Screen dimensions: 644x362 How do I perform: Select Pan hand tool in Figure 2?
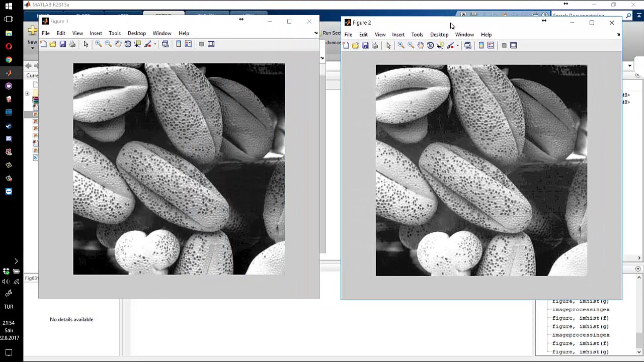pos(421,45)
